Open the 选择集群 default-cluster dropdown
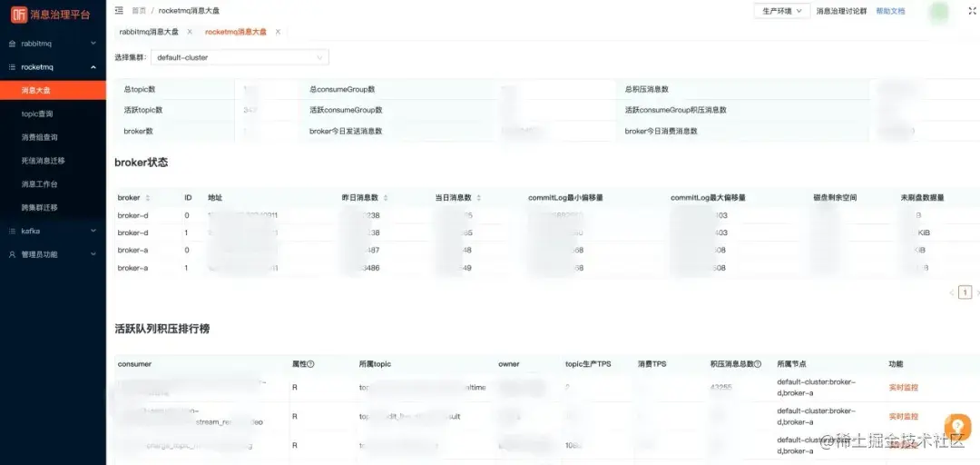Image resolution: width=980 pixels, height=465 pixels. (x=240, y=57)
